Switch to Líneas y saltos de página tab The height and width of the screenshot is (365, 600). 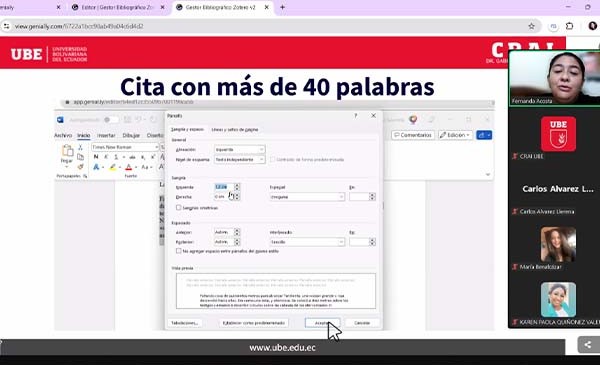235,130
